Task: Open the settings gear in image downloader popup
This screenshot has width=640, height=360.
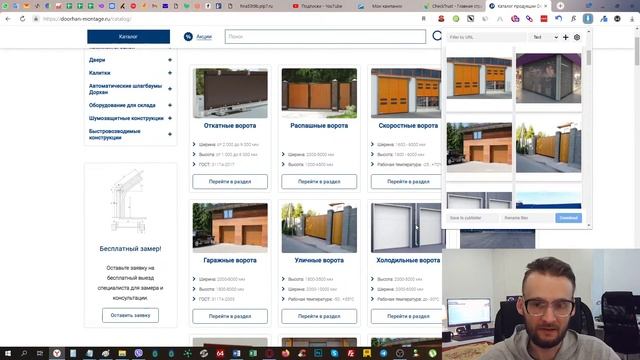Action: (x=577, y=37)
